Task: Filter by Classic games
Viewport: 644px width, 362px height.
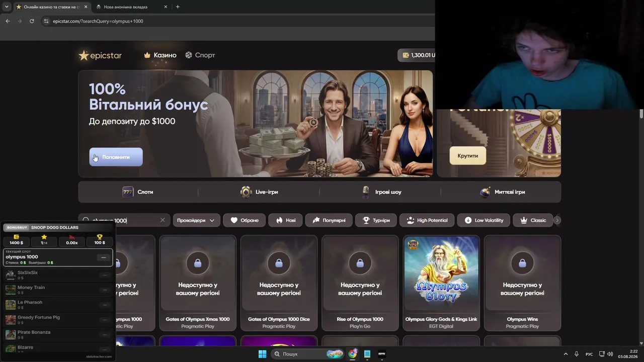Action: pyautogui.click(x=533, y=220)
